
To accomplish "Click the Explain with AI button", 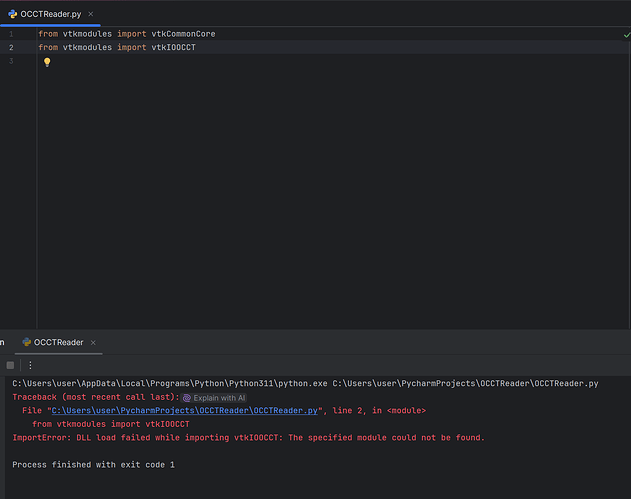I will 214,398.
